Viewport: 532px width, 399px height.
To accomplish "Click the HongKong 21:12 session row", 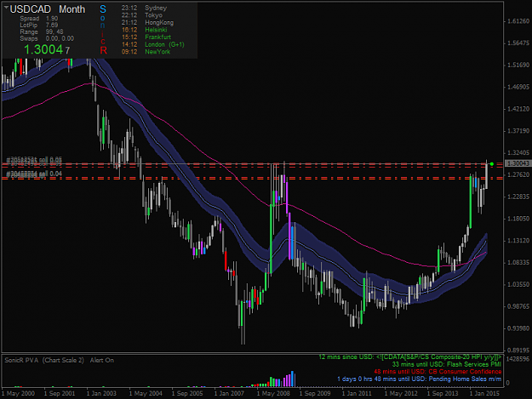I will click(x=147, y=23).
